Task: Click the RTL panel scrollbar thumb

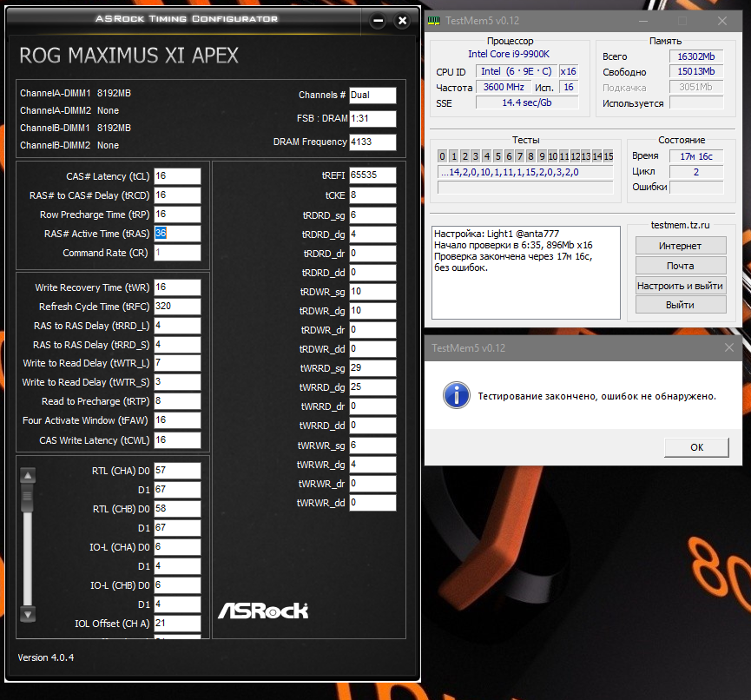Action: (28, 499)
